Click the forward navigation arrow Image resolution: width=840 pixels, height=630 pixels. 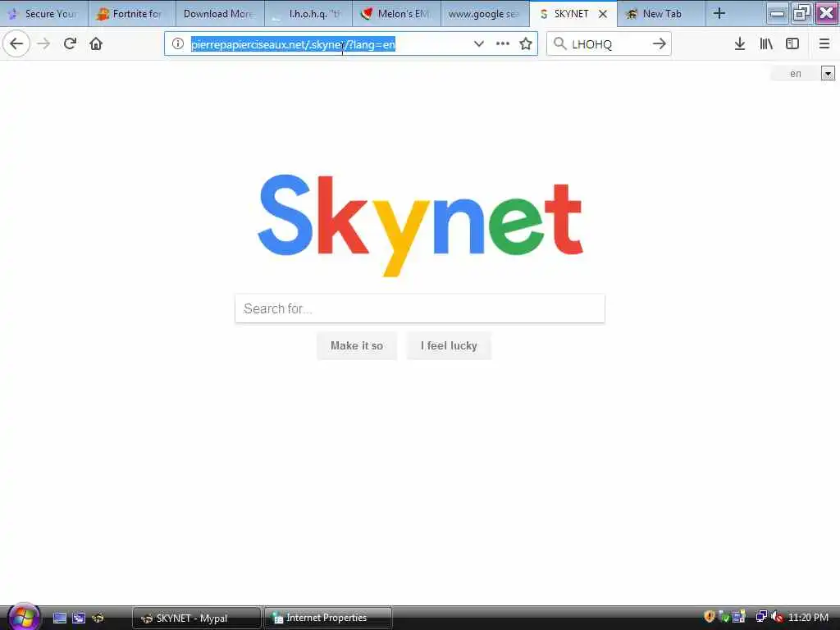[x=43, y=43]
